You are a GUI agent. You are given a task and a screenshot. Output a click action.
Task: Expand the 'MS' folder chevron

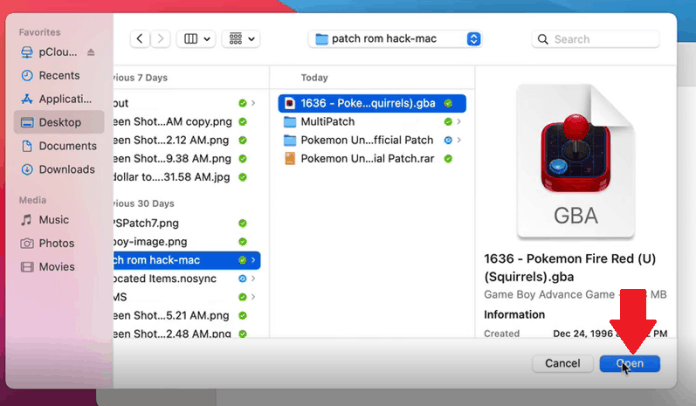click(253, 297)
